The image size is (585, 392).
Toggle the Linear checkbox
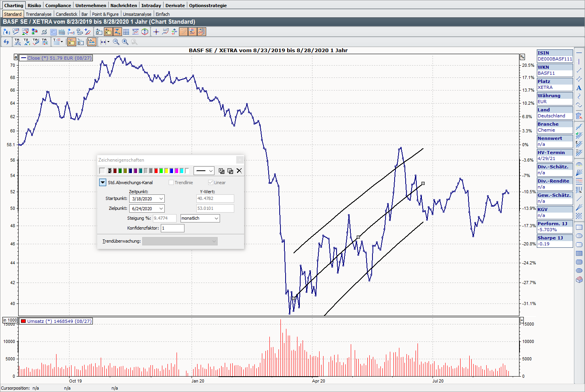click(x=211, y=183)
